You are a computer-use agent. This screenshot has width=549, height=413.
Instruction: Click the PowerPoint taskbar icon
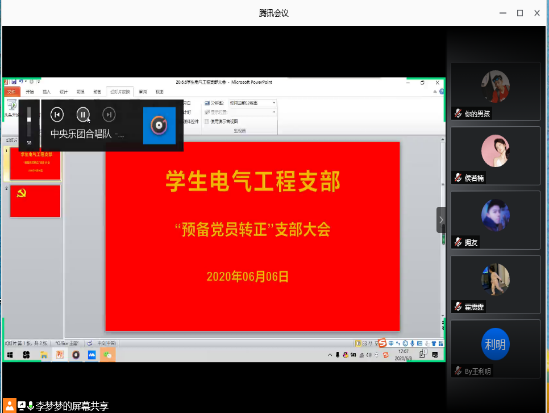coord(60,355)
